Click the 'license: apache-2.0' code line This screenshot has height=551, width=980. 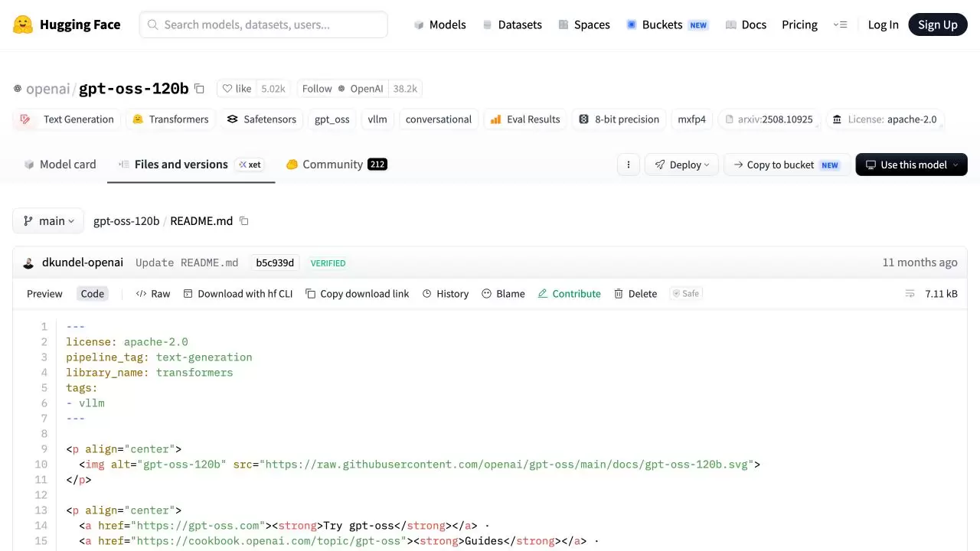127,342
